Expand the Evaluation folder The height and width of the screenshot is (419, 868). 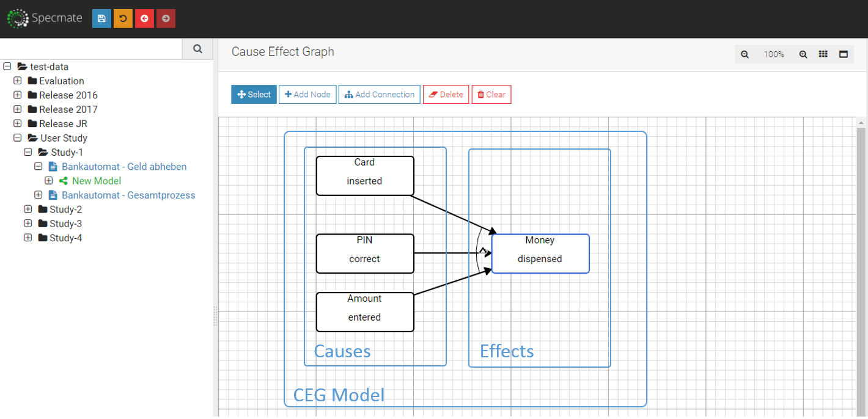pos(18,81)
